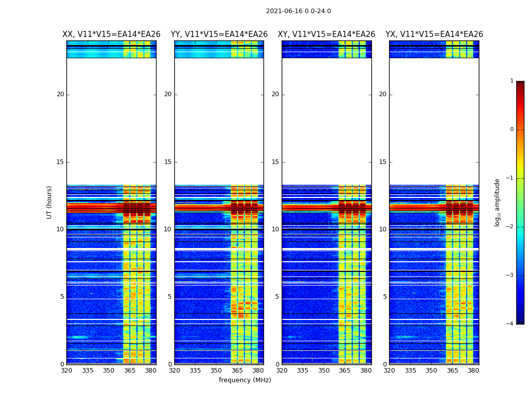Click the frequency (MHz) x-axis label
Image resolution: width=532 pixels, height=405 pixels.
(x=245, y=380)
